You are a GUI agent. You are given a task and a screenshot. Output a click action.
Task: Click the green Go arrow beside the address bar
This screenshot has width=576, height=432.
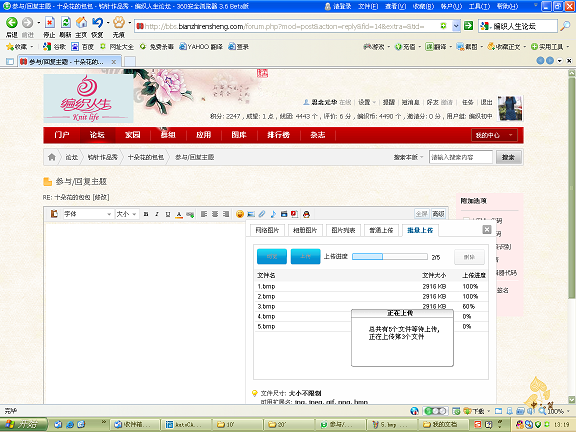coord(468,26)
